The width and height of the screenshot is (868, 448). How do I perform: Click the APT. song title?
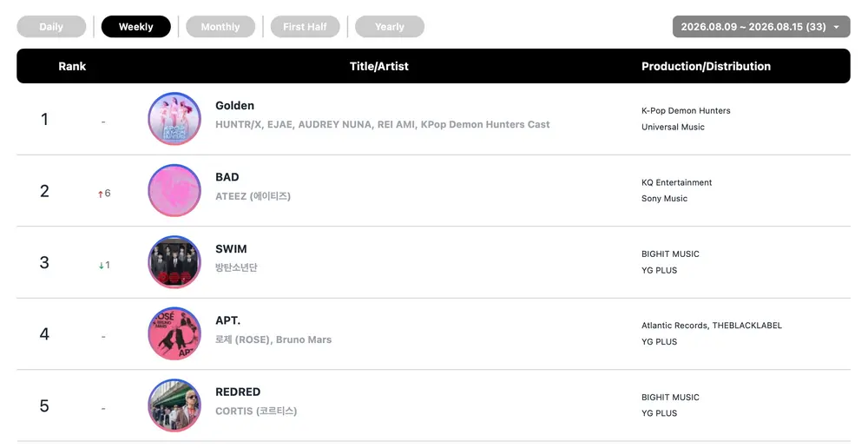coord(227,320)
